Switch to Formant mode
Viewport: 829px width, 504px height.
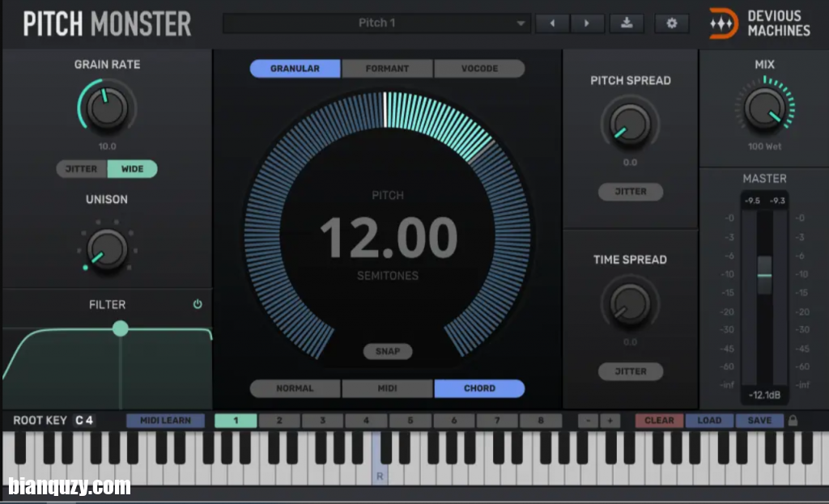coord(387,69)
